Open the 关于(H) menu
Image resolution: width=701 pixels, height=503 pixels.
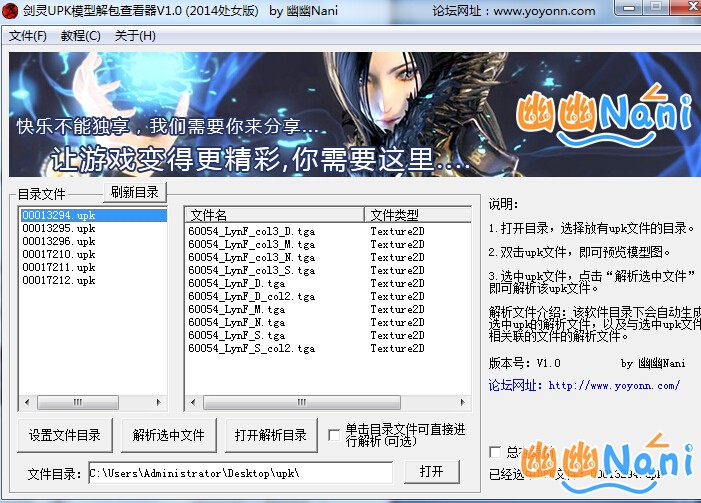point(135,36)
